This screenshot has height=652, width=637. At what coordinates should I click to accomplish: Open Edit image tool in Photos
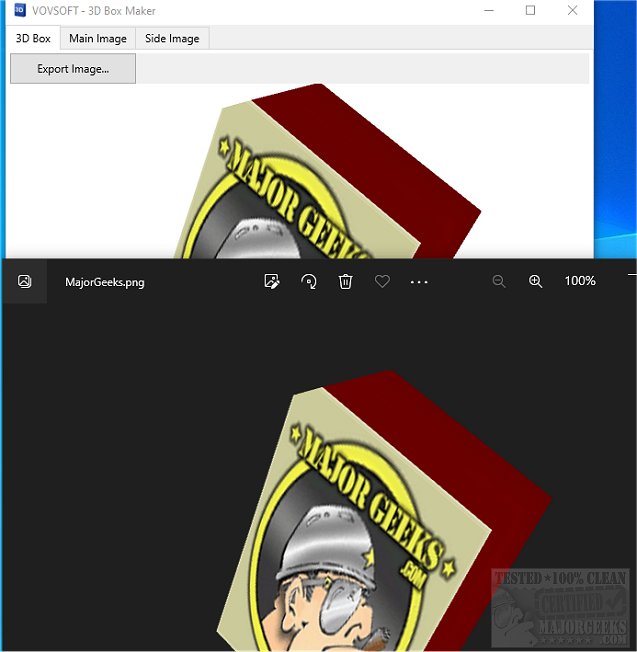pyautogui.click(x=272, y=282)
